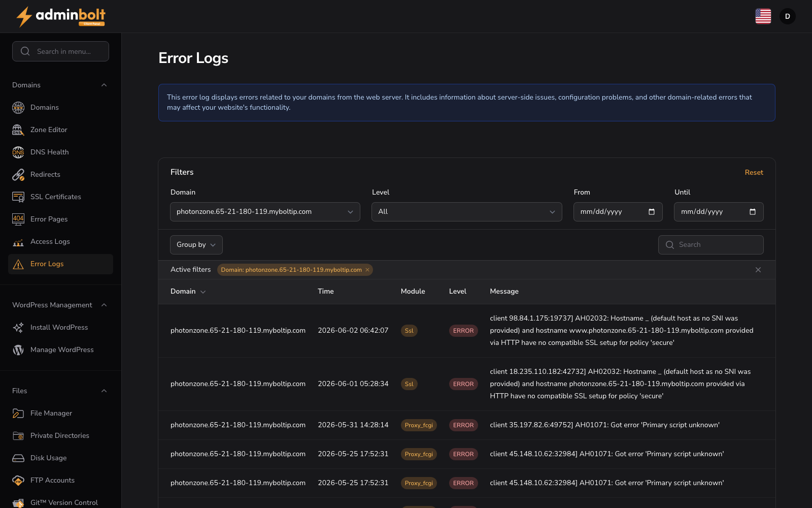
Task: Click the magnifier in Search in menu
Action: point(25,51)
